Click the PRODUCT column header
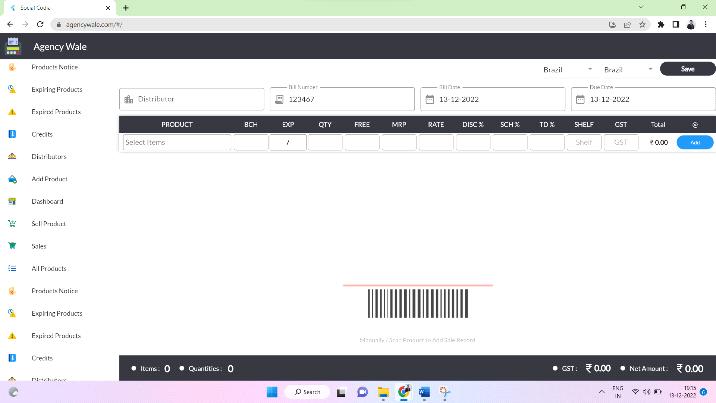716x403 pixels. 177,125
